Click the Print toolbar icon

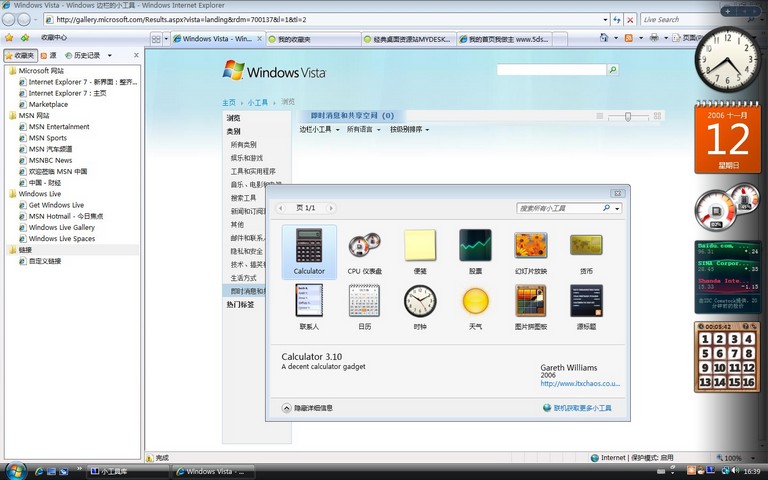tap(654, 38)
